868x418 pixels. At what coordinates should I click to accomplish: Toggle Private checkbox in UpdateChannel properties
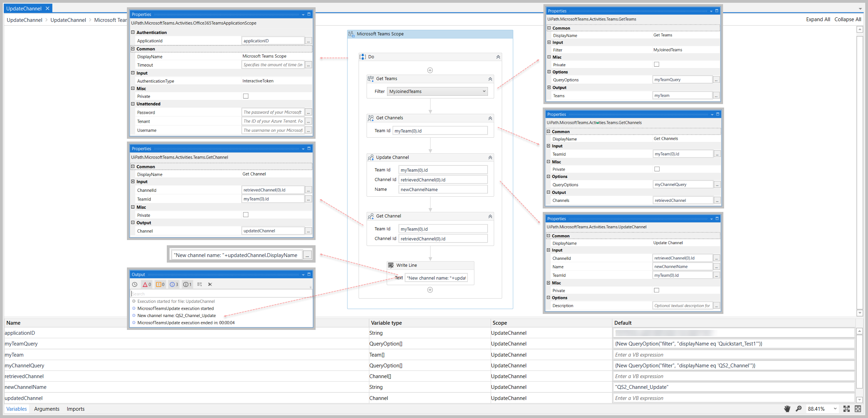click(x=656, y=290)
